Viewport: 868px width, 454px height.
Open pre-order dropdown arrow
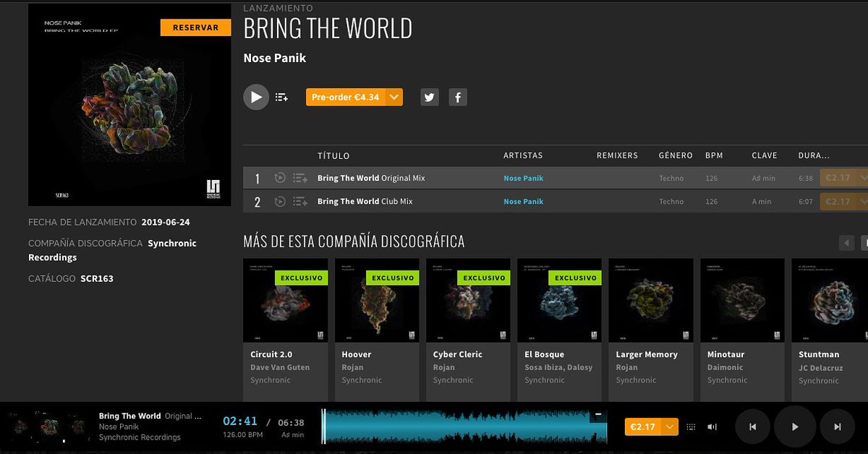[x=394, y=97]
